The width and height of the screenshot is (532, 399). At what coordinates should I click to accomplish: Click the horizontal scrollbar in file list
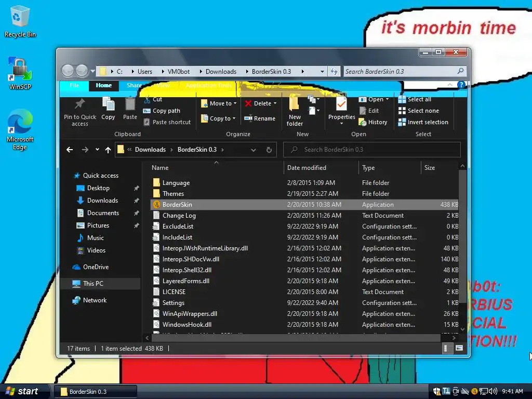click(x=296, y=338)
